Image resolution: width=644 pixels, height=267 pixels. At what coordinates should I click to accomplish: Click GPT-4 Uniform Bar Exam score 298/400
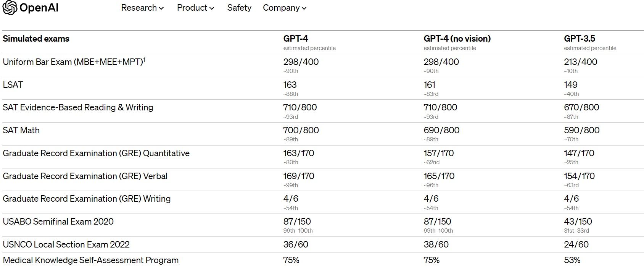(301, 62)
